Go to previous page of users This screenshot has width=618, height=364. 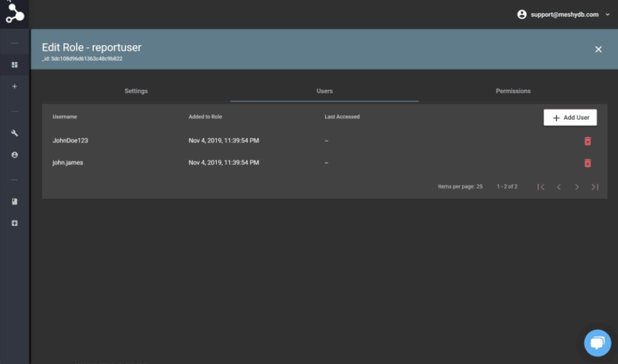tap(559, 187)
